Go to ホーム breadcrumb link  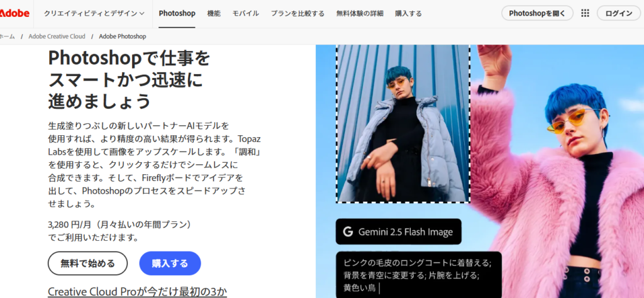point(8,36)
